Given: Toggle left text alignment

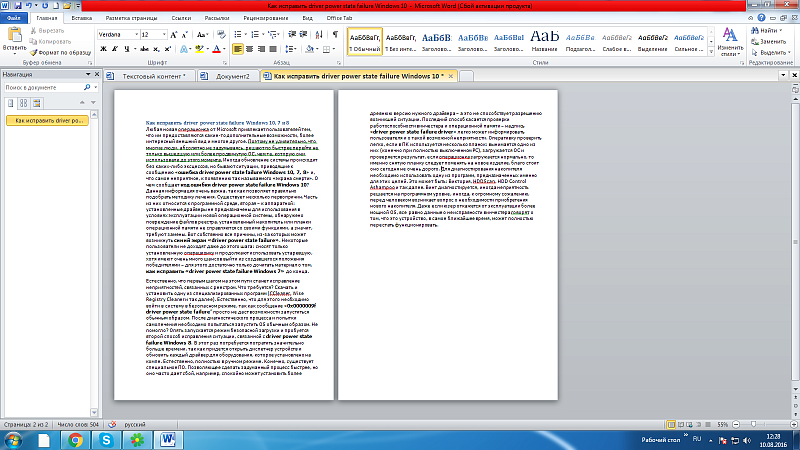Looking at the screenshot, I should point(238,49).
